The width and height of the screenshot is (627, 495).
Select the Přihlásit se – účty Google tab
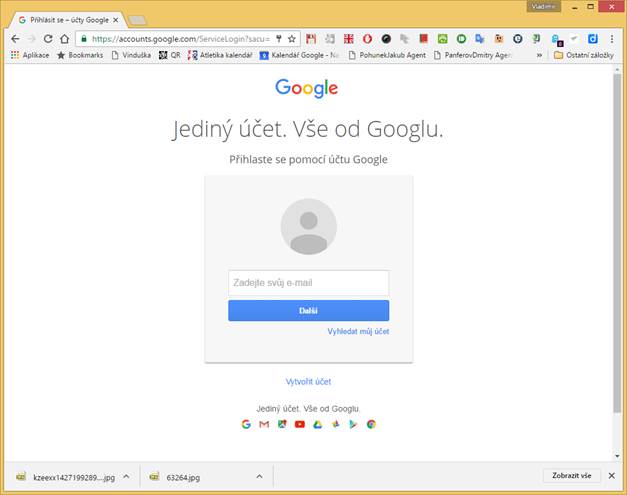pos(69,20)
